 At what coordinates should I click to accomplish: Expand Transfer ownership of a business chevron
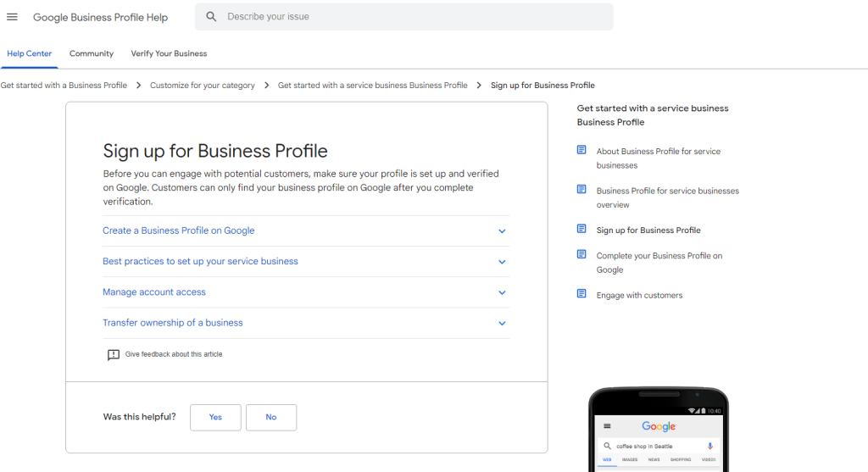[x=502, y=323]
